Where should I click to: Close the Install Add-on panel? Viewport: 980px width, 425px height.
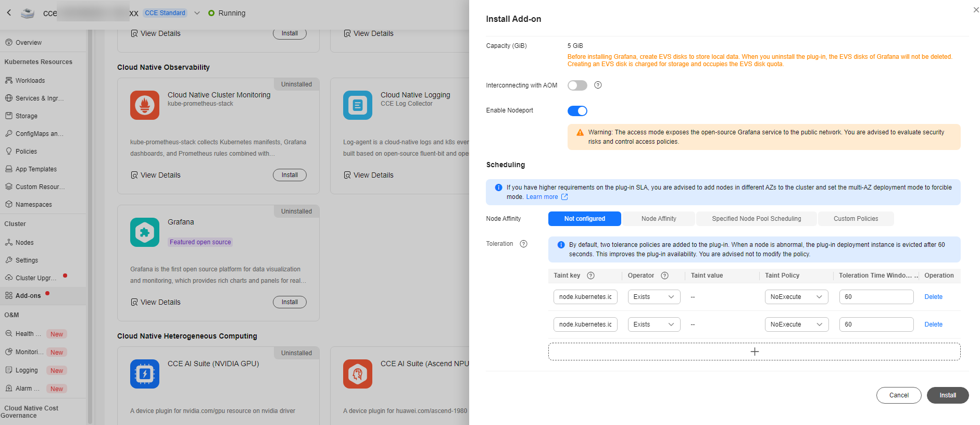[976, 10]
